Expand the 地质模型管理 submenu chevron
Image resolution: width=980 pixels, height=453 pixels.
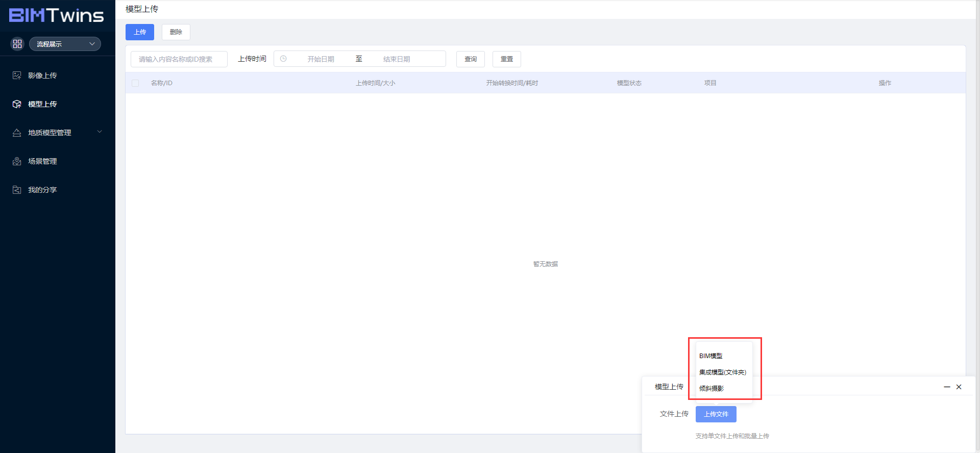[x=100, y=132]
